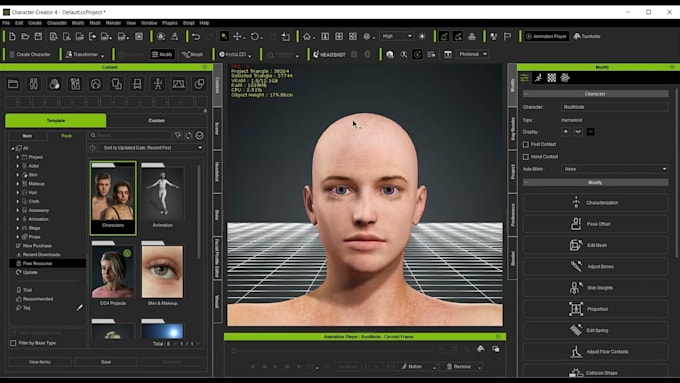This screenshot has height=383, width=680.
Task: Open the Auto-Blink dropdown
Action: [615, 169]
